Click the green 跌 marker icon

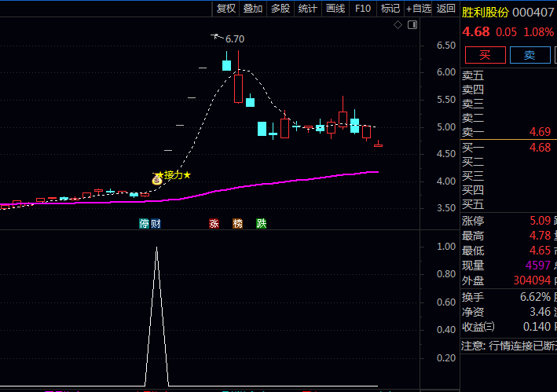261,224
